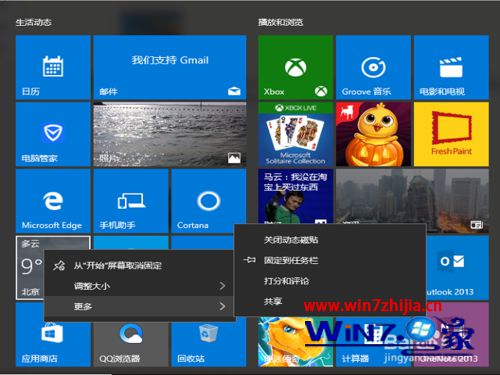Select 调整大小 in the context menu
The height and width of the screenshot is (375, 500).
(x=139, y=286)
